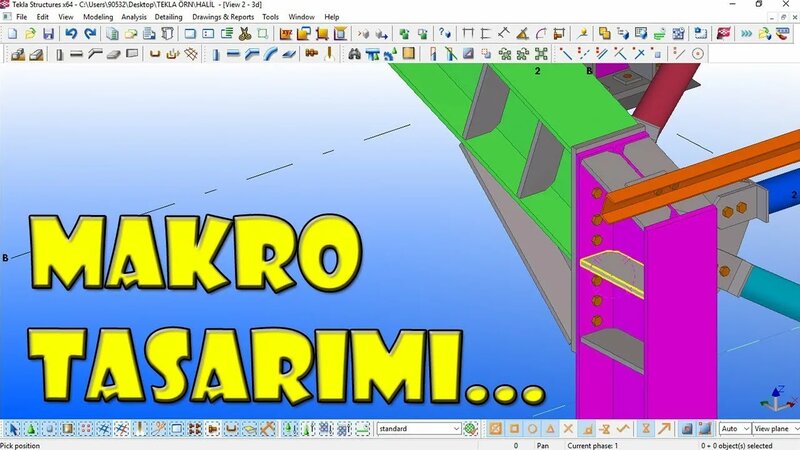
Task: Choose the reinforcement mesh tool
Action: click(191, 54)
